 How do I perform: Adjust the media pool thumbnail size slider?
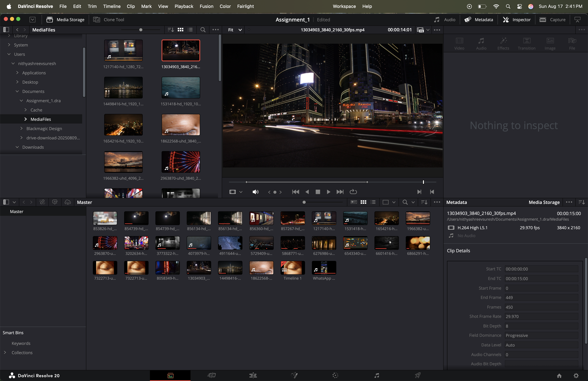point(304,202)
